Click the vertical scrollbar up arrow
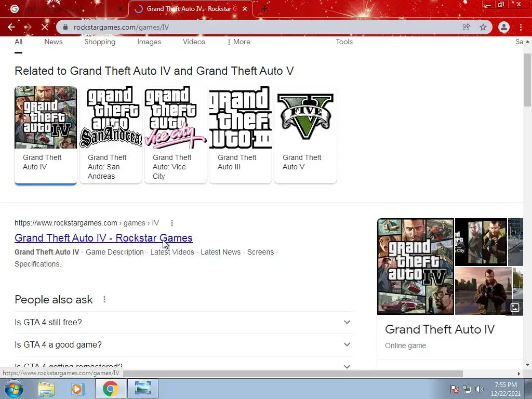Screen dimensions: 532x399 point(527,42)
